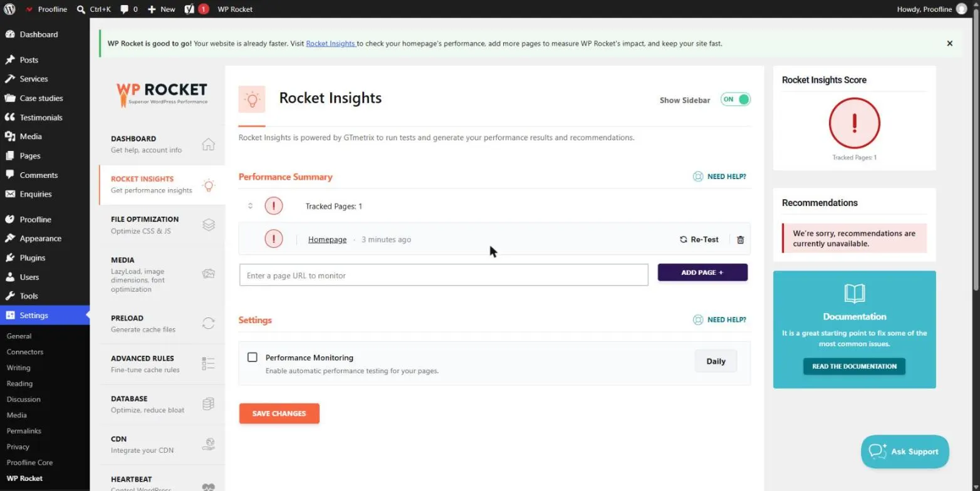Click the browser vertical scrollbar
The height and width of the screenshot is (491, 980).
pos(976,150)
